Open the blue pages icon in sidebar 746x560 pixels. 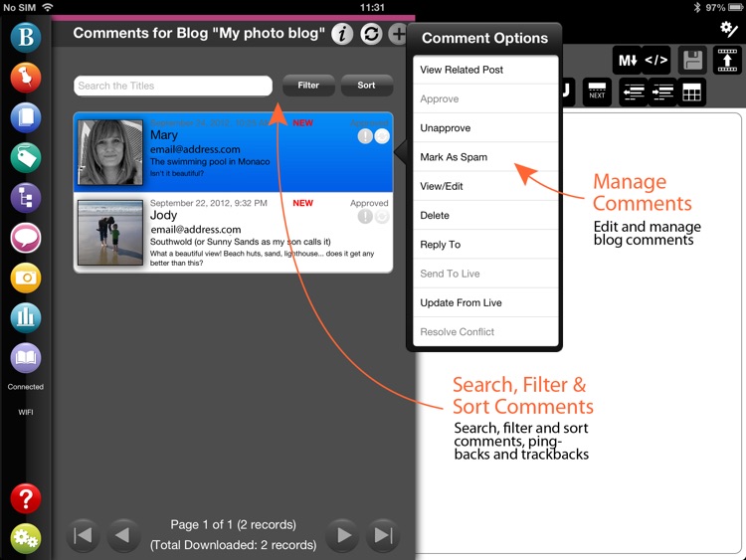coord(26,117)
